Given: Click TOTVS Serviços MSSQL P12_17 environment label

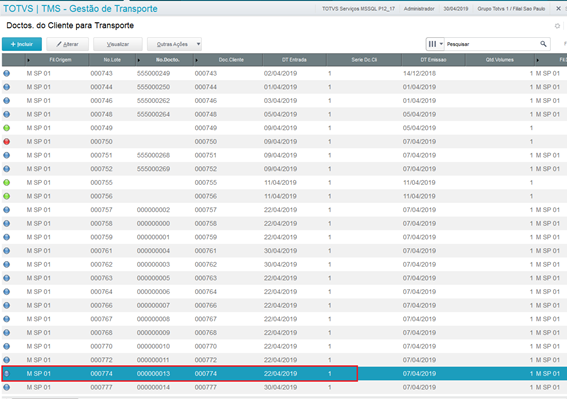Looking at the screenshot, I should point(358,9).
